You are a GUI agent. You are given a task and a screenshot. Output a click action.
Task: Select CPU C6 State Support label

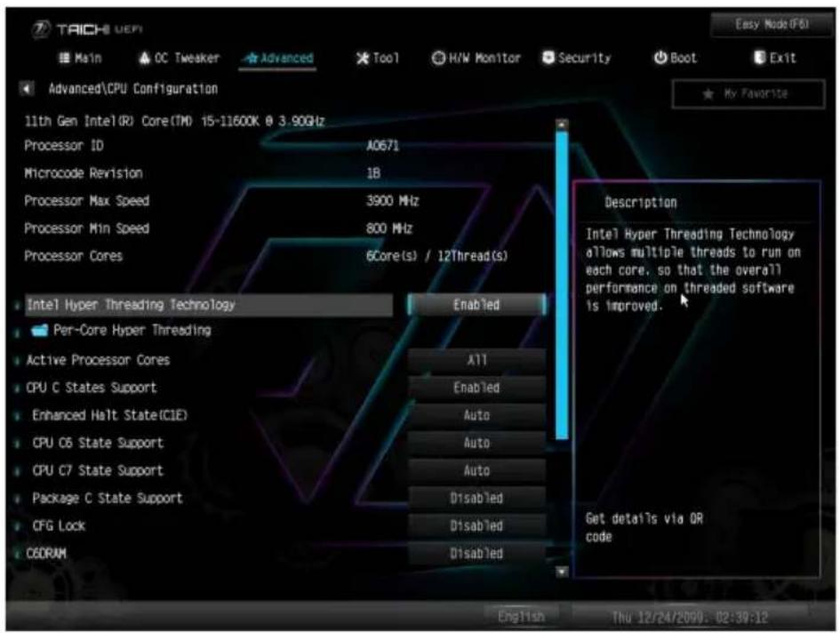pos(98,444)
